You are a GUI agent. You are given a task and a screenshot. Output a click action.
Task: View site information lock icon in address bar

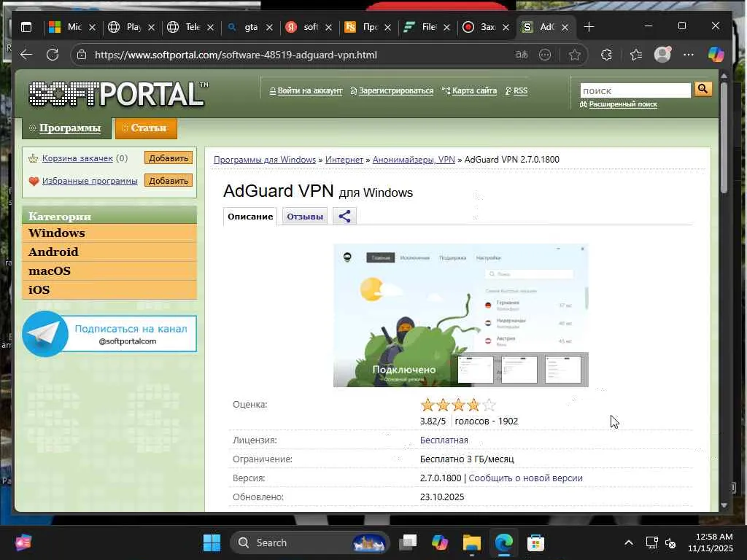82,55
